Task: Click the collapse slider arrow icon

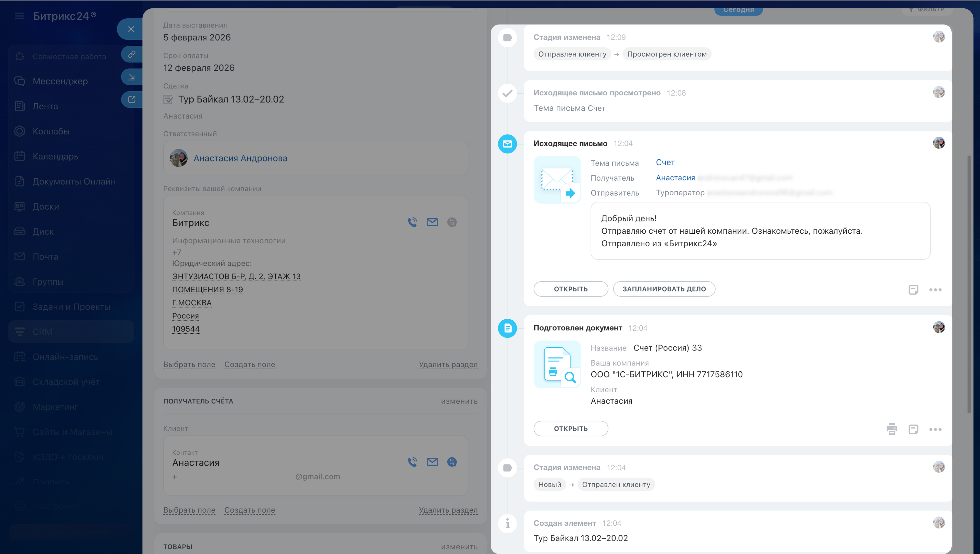Action: (132, 77)
